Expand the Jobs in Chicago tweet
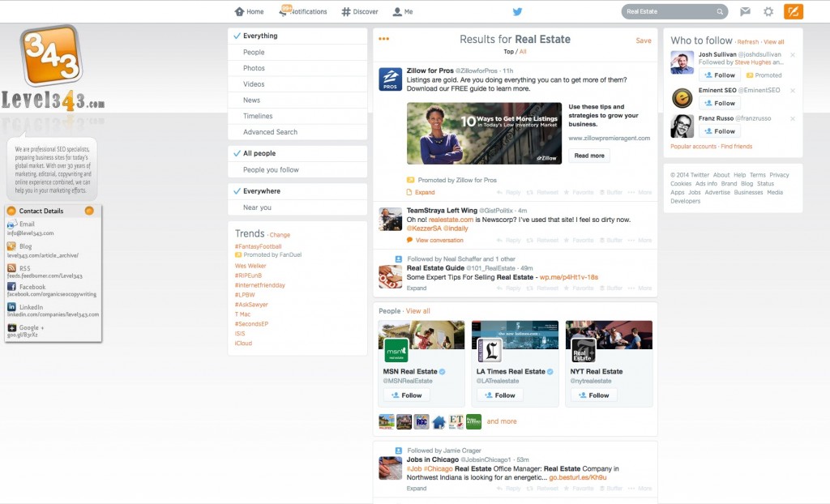830x504 pixels. coord(417,488)
